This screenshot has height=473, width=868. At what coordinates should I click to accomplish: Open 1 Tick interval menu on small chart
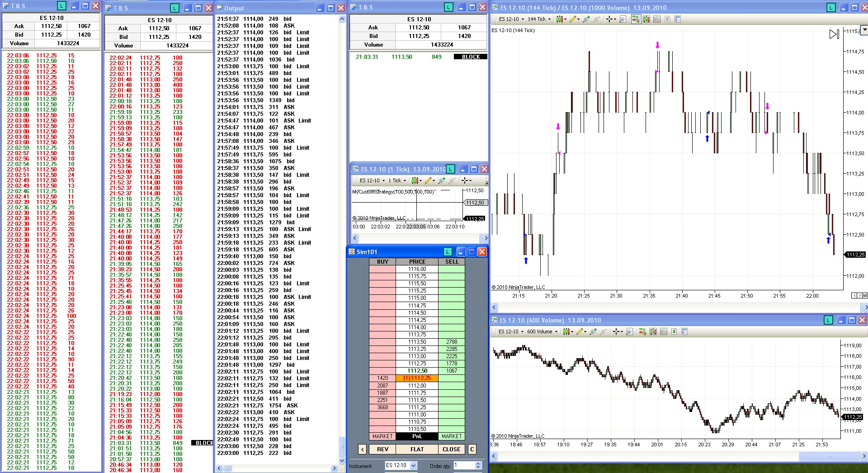pyautogui.click(x=397, y=180)
